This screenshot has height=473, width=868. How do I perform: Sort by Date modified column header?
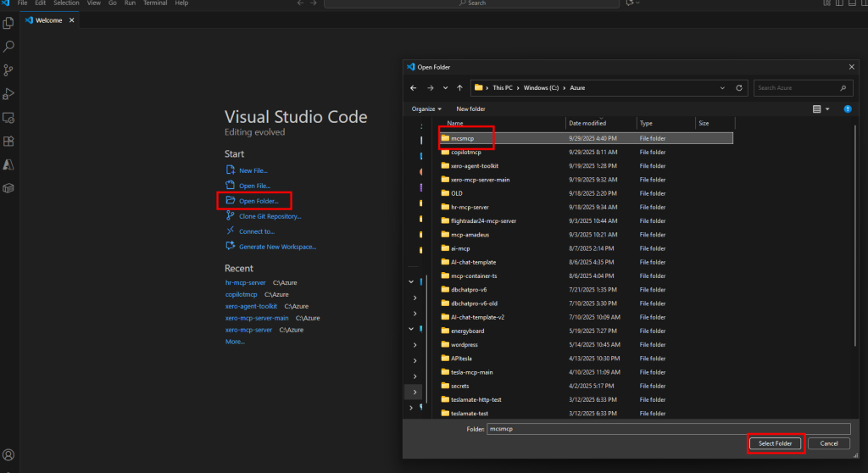click(587, 124)
